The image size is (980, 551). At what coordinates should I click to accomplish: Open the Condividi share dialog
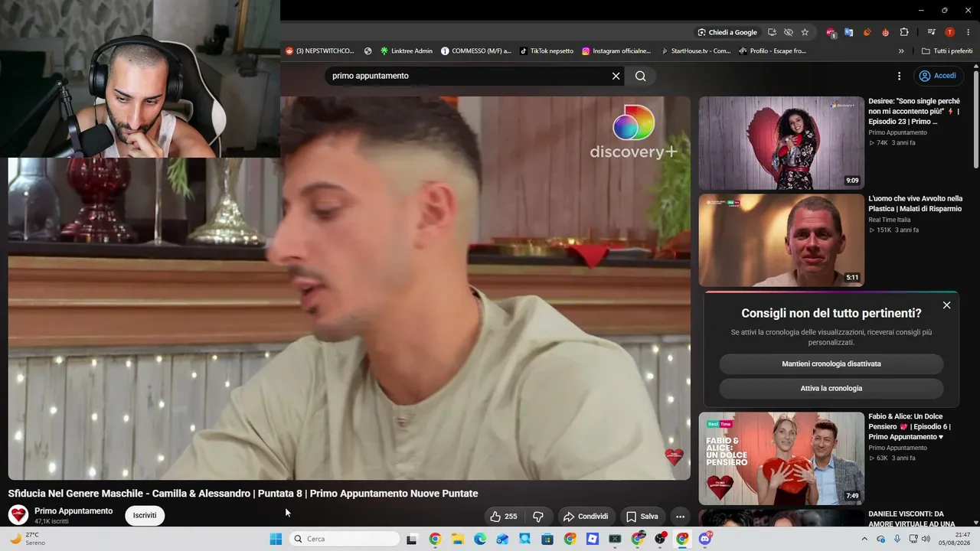tap(586, 517)
